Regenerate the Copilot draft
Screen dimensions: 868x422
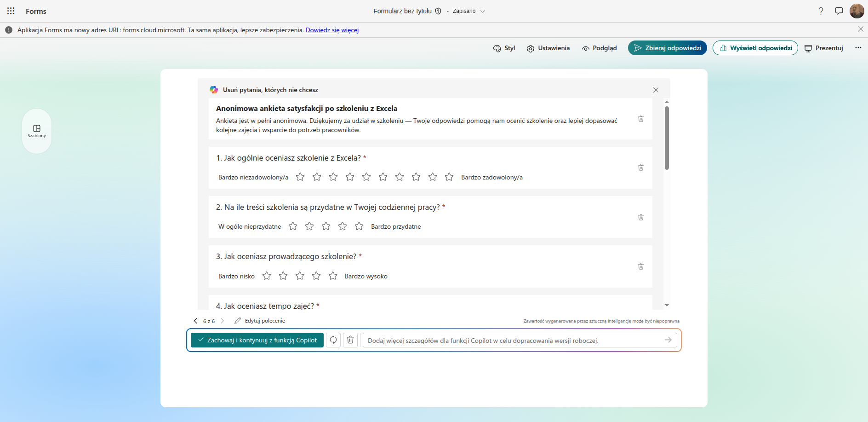[x=333, y=340]
